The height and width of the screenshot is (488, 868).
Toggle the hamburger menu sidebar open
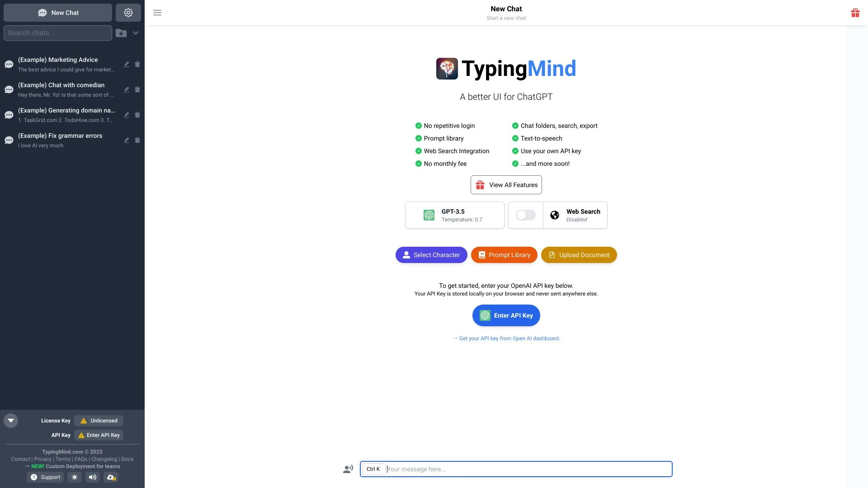pyautogui.click(x=157, y=13)
